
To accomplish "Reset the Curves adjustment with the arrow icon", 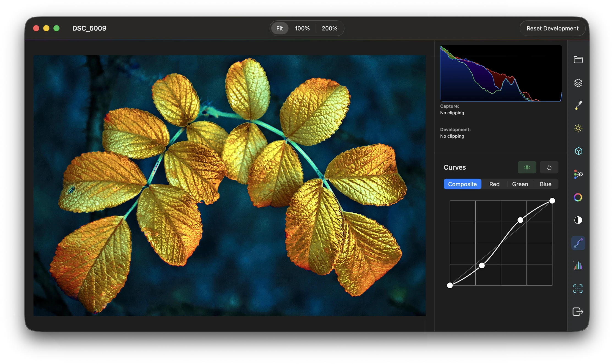I will [x=549, y=167].
